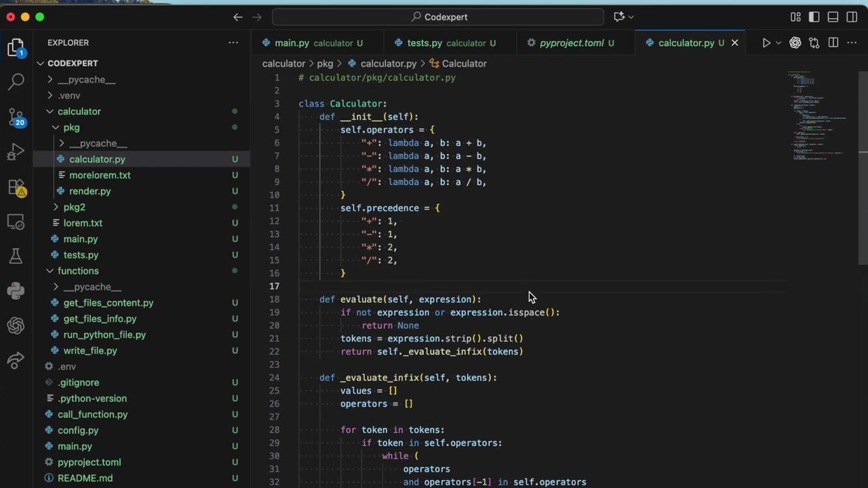Click ChatGPT icon in editor toolbar

pos(795,43)
